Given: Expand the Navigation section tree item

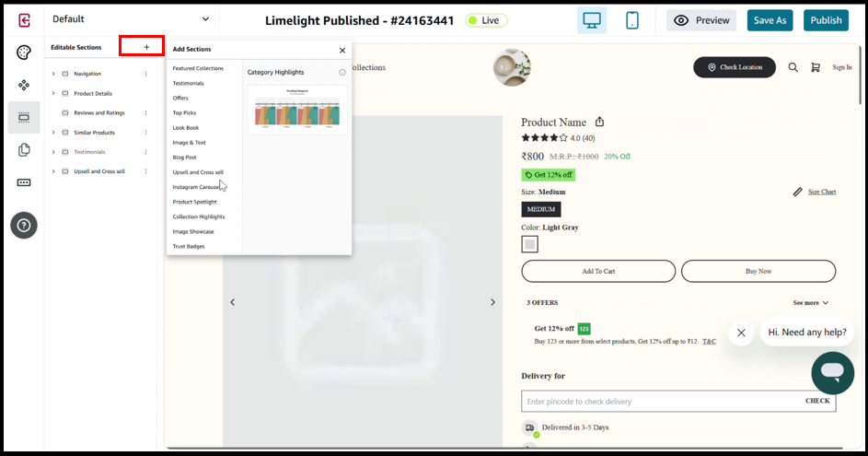Looking at the screenshot, I should [x=53, y=74].
